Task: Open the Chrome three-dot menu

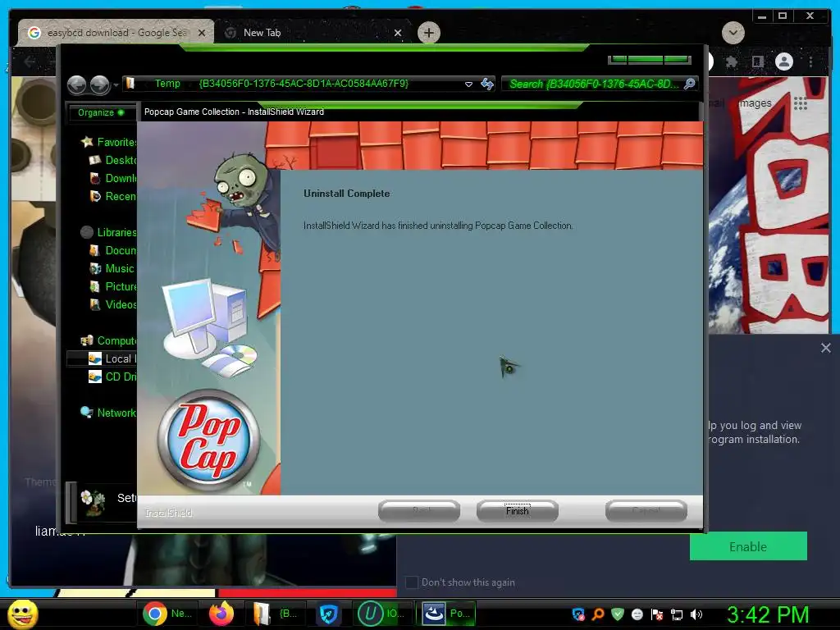Action: [810, 62]
